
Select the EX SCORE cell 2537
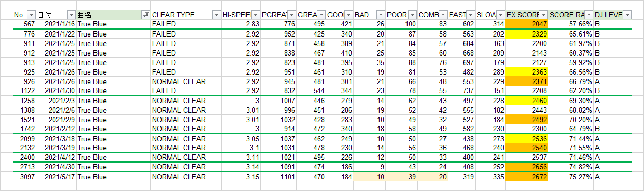click(527, 157)
